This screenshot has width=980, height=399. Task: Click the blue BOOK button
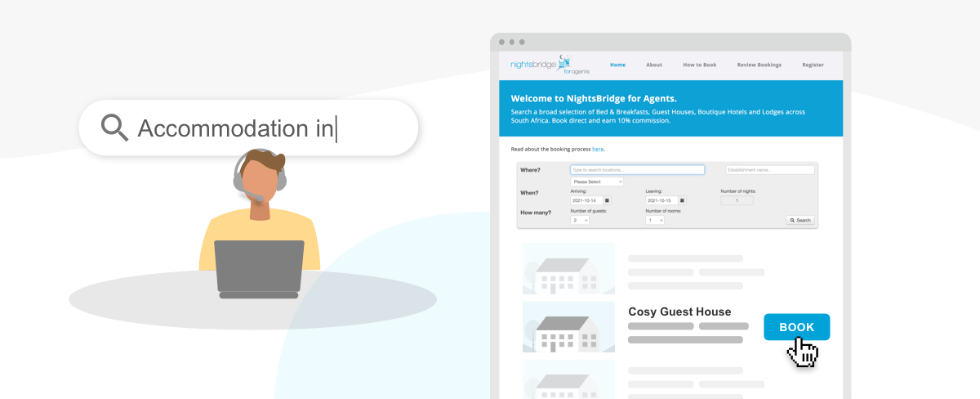(797, 327)
